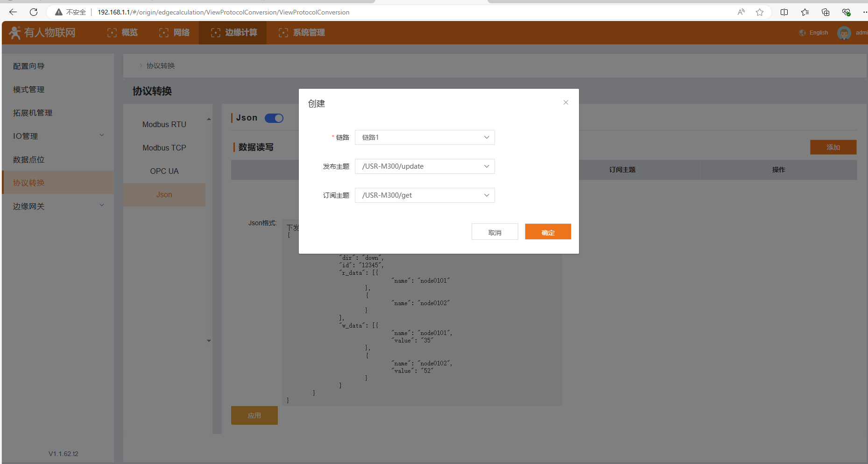Open the 链路 dropdown showing 链路1
Image resolution: width=868 pixels, height=464 pixels.
coord(424,137)
